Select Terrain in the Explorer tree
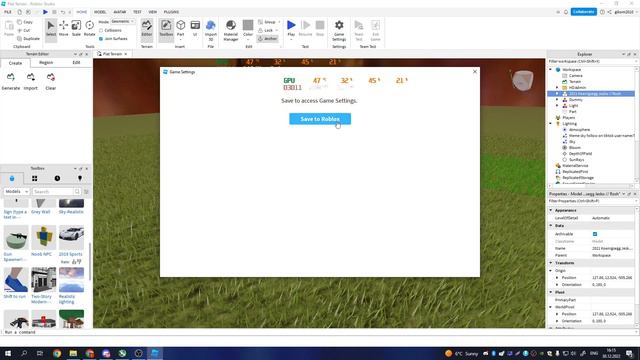The width and height of the screenshot is (640, 360). (575, 82)
